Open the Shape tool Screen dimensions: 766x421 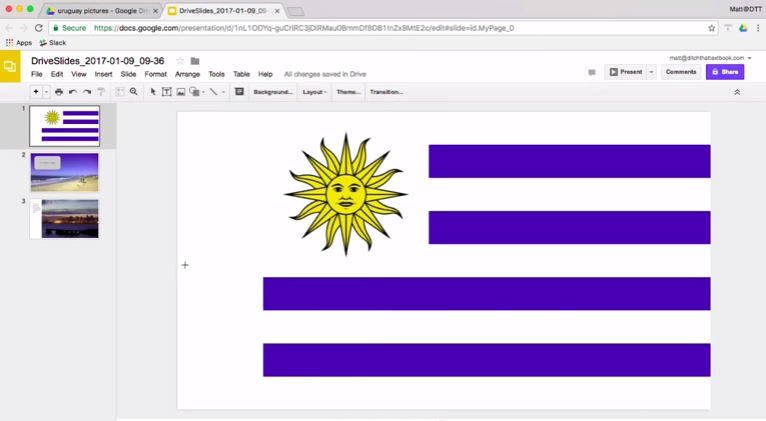click(194, 92)
